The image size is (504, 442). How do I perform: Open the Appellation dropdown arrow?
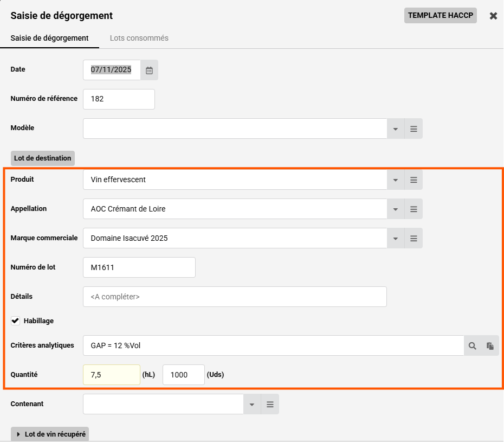(396, 209)
